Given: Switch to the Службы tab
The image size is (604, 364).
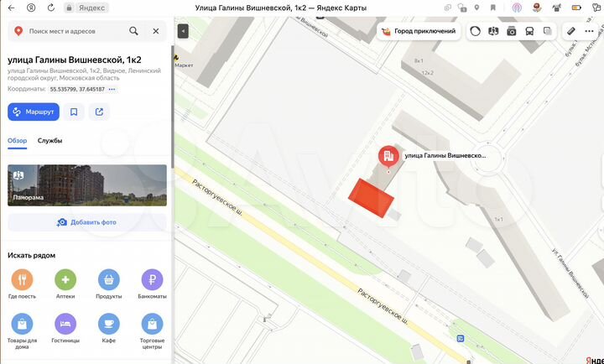Looking at the screenshot, I should pos(49,141).
